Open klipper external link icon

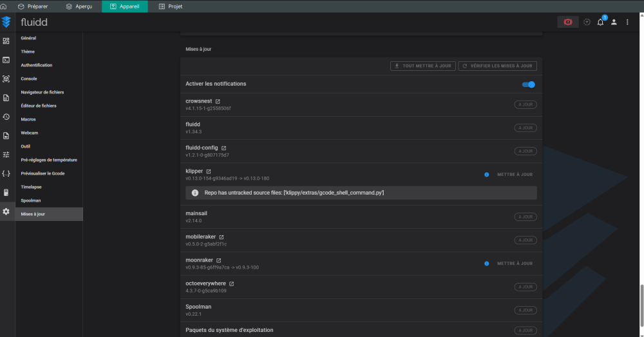209,171
